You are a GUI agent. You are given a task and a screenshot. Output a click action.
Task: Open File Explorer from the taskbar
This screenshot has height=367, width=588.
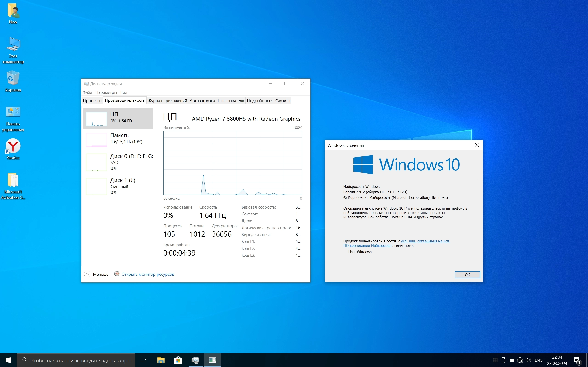161,360
